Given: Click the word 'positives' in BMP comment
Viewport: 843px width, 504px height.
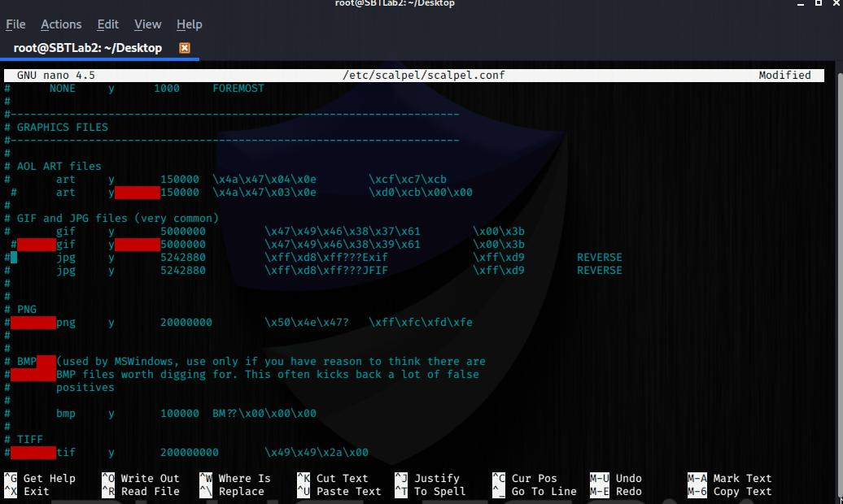Looking at the screenshot, I should pyautogui.click(x=85, y=388).
